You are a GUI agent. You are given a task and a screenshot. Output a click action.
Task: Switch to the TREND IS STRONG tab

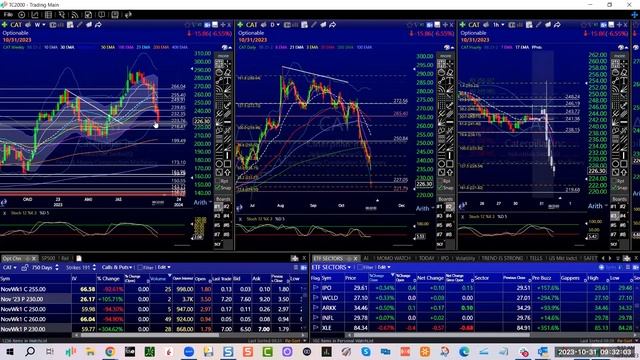coord(502,258)
